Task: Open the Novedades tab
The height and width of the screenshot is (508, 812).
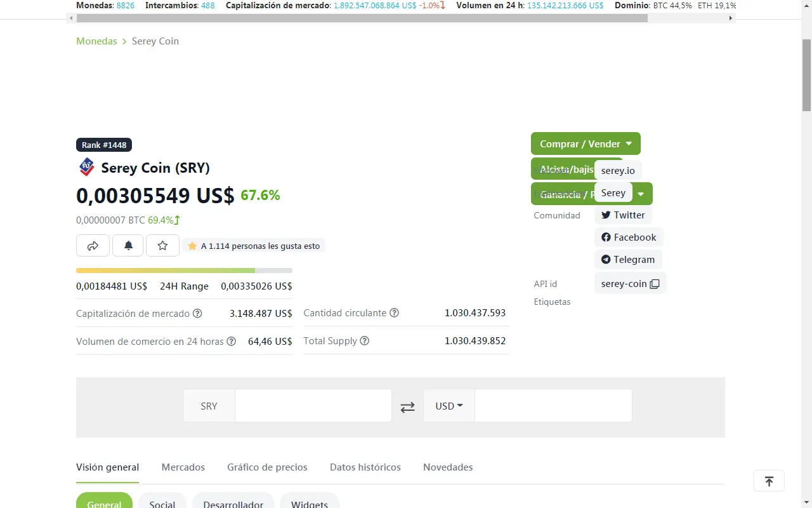Action: [x=448, y=467]
